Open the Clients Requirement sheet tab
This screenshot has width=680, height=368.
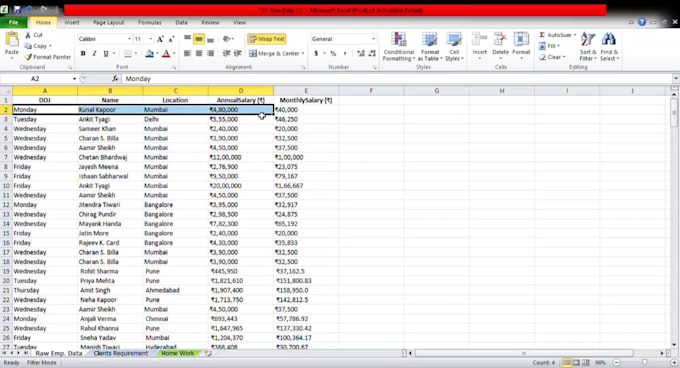click(x=121, y=353)
